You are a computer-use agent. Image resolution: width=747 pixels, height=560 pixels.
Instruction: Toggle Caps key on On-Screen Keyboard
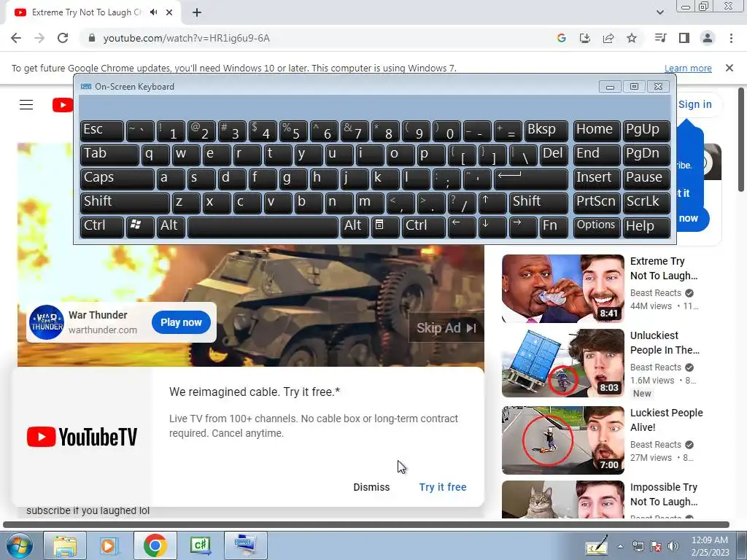pos(117,179)
